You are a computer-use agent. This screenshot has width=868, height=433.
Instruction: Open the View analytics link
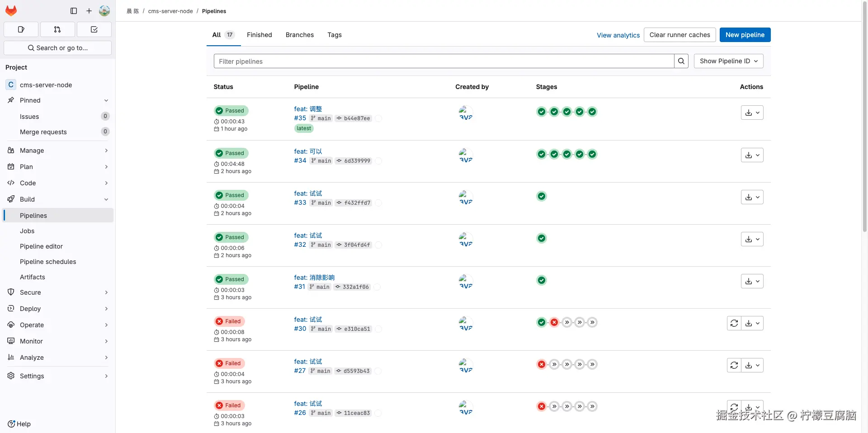coord(618,35)
